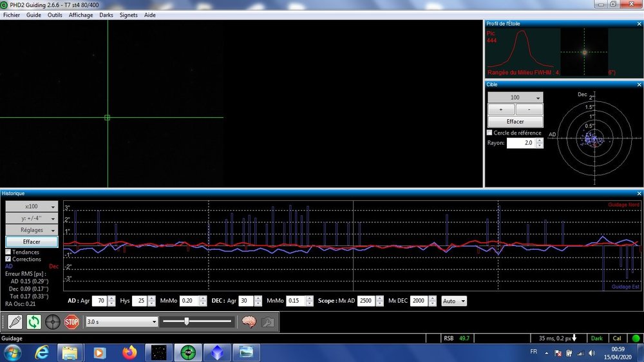Viewport: 644px width, 362px height.
Task: Open the Outils menu
Action: tap(55, 15)
